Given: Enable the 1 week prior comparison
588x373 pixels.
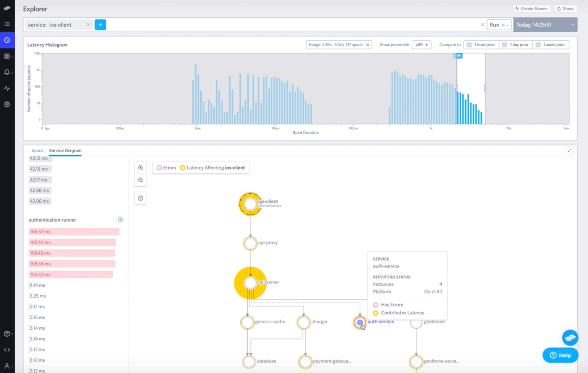Looking at the screenshot, I should [x=538, y=45].
